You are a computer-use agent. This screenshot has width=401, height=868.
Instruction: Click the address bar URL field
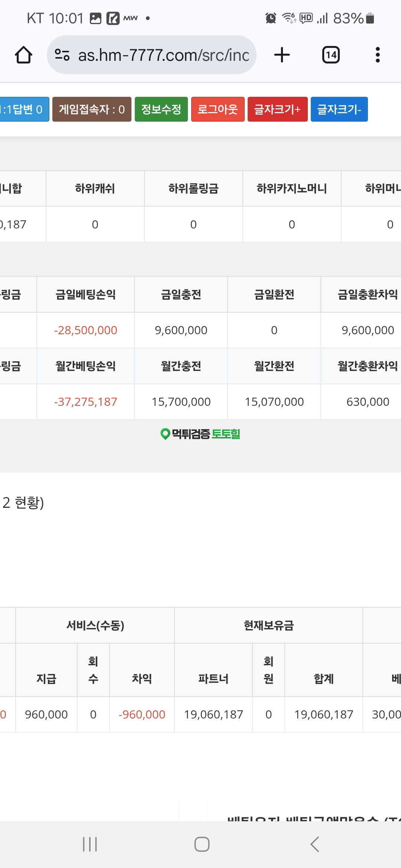[x=163, y=55]
